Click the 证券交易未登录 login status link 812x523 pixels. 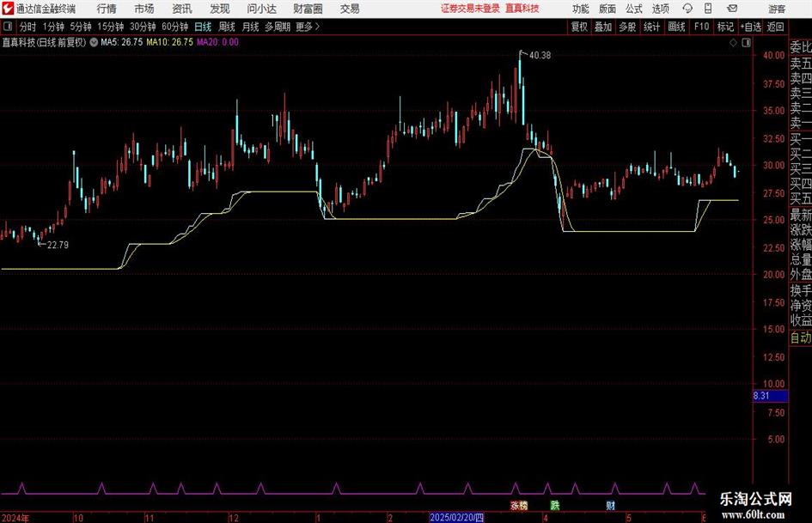pos(470,9)
